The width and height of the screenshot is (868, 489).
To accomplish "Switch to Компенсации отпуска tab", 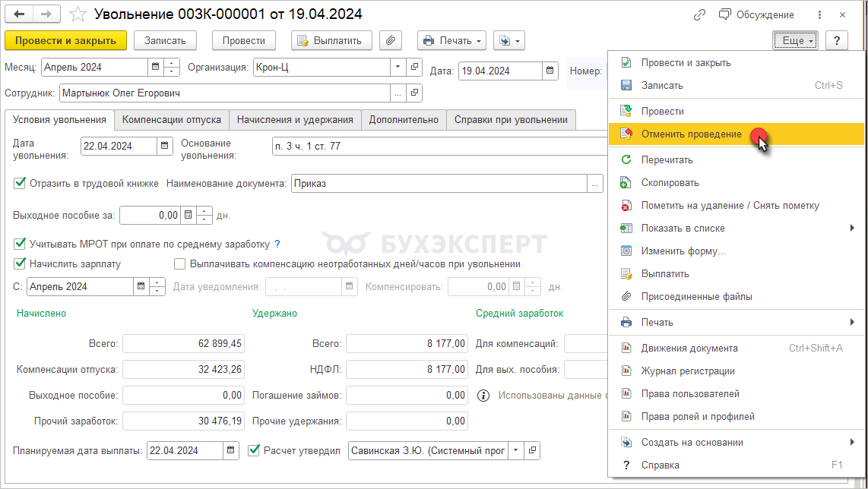I will pos(172,119).
